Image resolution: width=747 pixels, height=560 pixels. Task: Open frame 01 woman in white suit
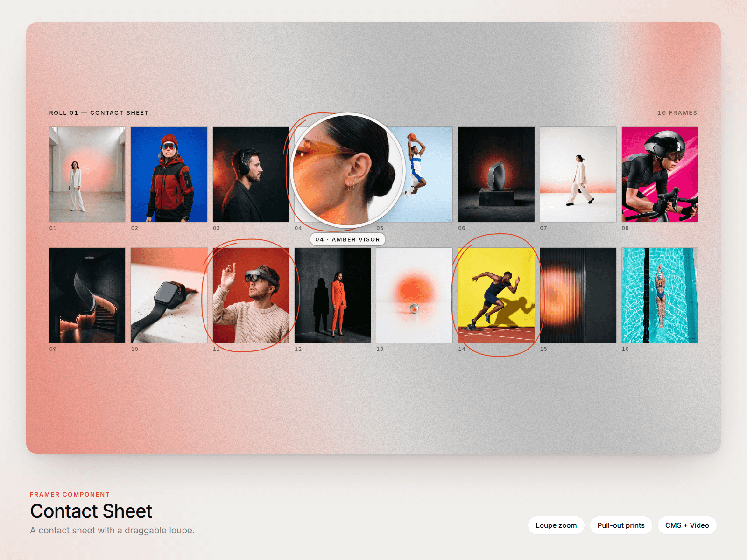click(x=87, y=174)
